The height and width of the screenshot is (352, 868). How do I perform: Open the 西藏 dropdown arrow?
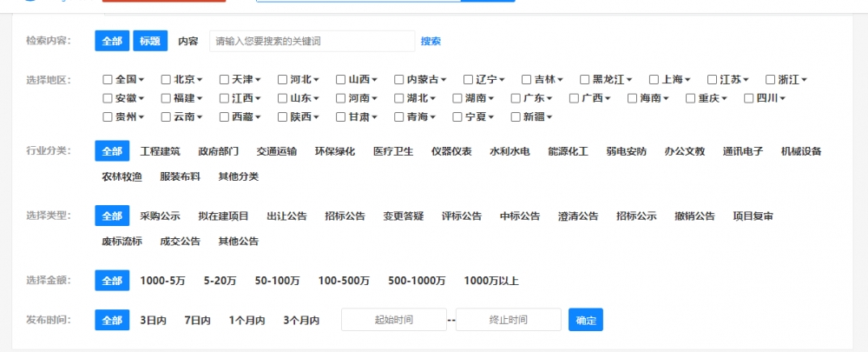coord(258,118)
